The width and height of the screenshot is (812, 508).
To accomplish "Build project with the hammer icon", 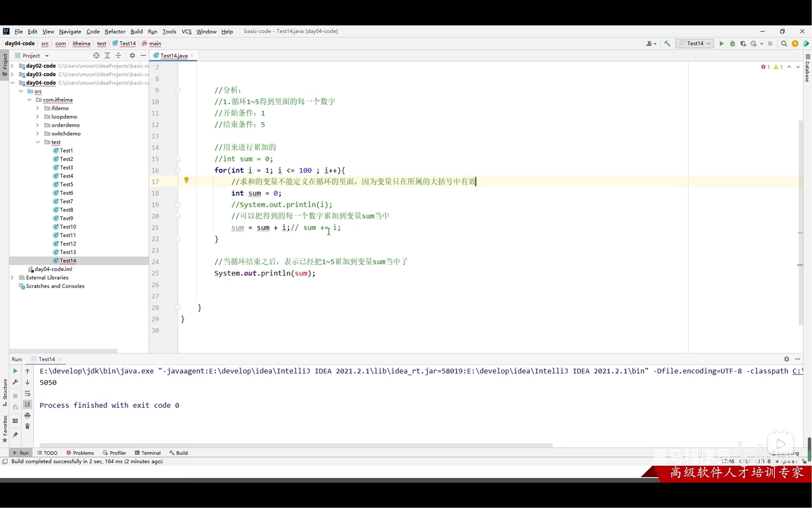I will click(667, 44).
